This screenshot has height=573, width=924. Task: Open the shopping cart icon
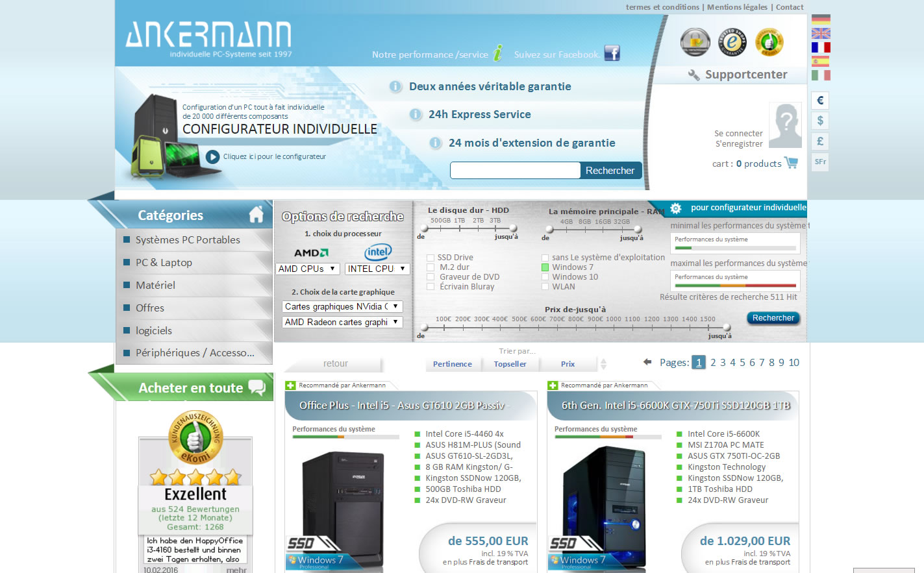791,162
